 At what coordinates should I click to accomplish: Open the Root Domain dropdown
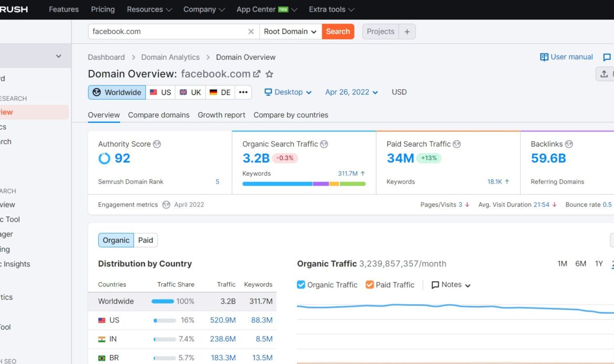coord(290,31)
